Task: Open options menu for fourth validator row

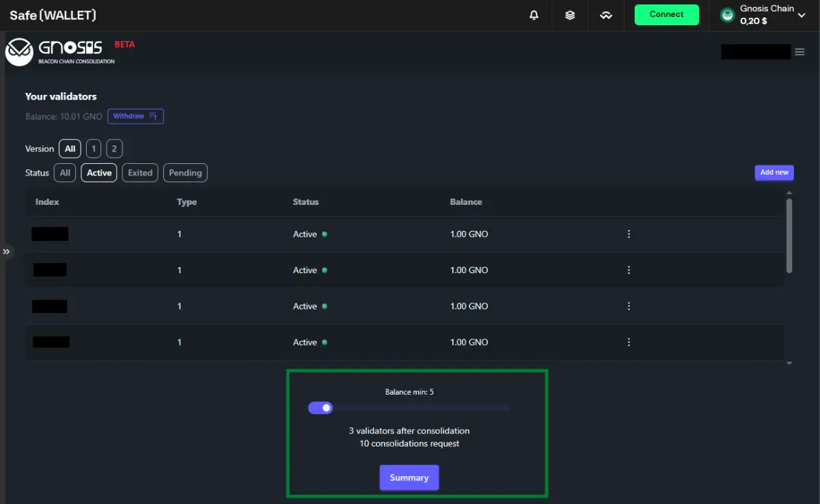Action: pyautogui.click(x=629, y=342)
